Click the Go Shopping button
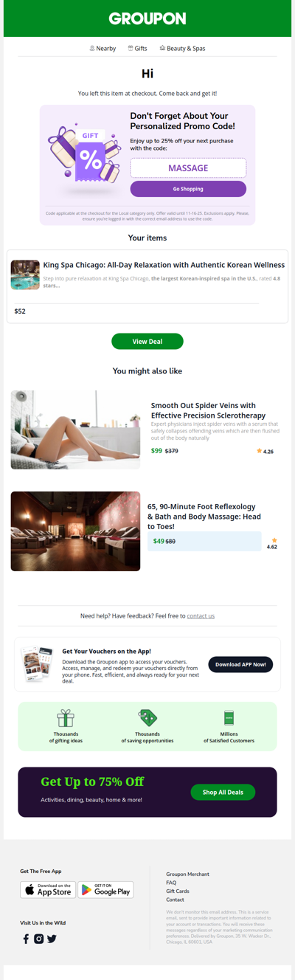 188,189
